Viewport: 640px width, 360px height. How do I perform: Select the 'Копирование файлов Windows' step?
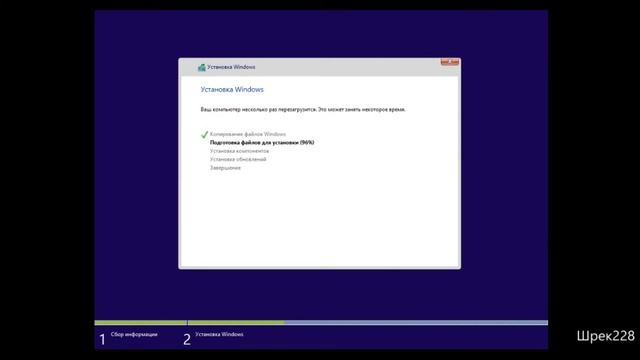248,134
